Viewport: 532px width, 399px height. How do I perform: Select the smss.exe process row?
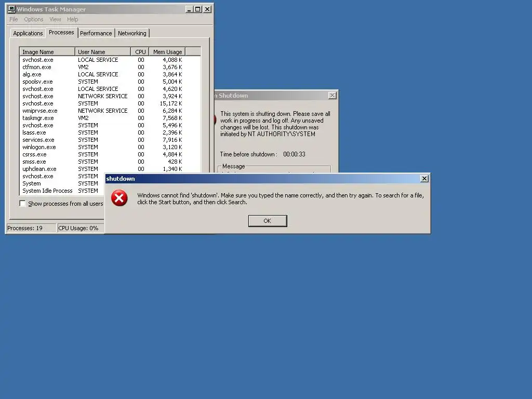102,162
